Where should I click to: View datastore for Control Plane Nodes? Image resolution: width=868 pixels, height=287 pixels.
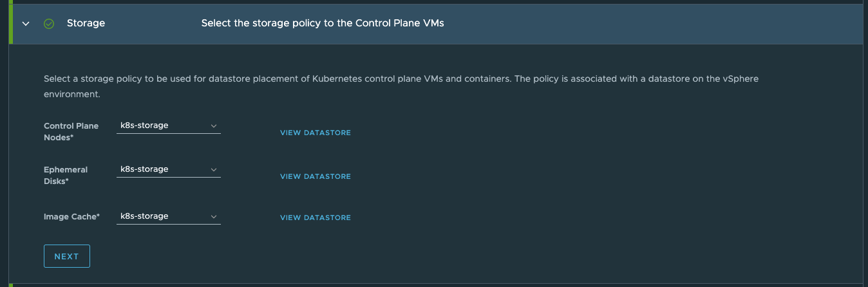[x=315, y=133]
